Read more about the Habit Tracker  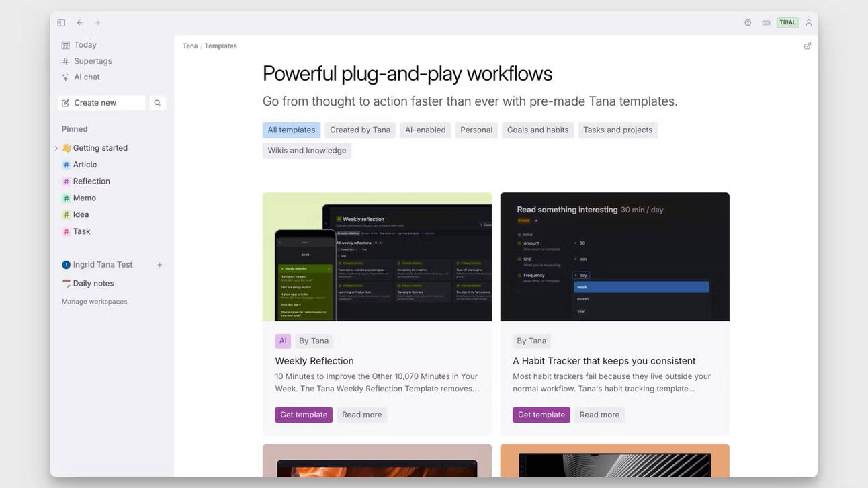click(x=599, y=415)
